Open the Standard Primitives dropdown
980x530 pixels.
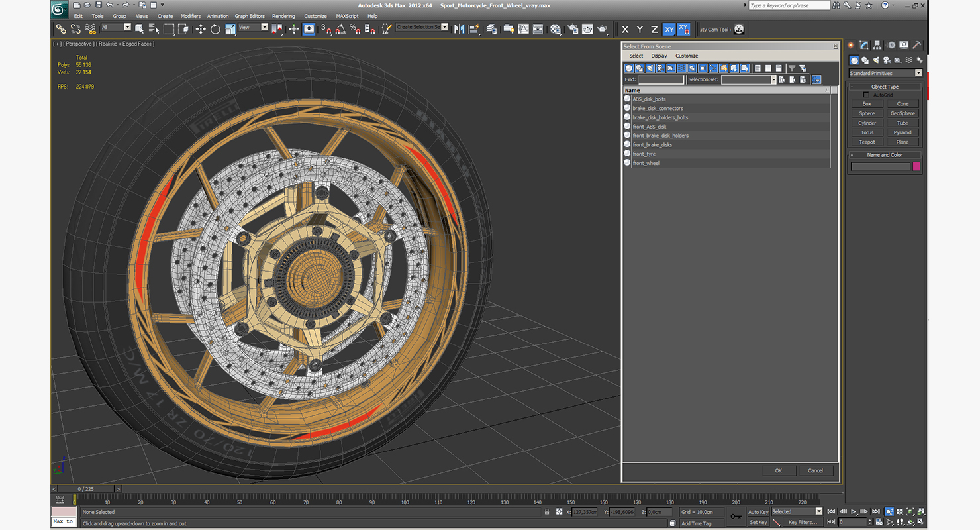coord(885,73)
